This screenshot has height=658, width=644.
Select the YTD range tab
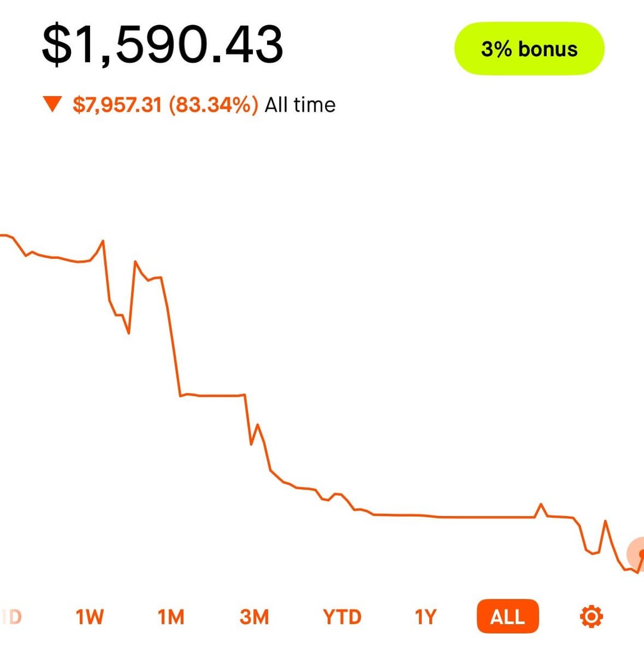click(x=342, y=617)
